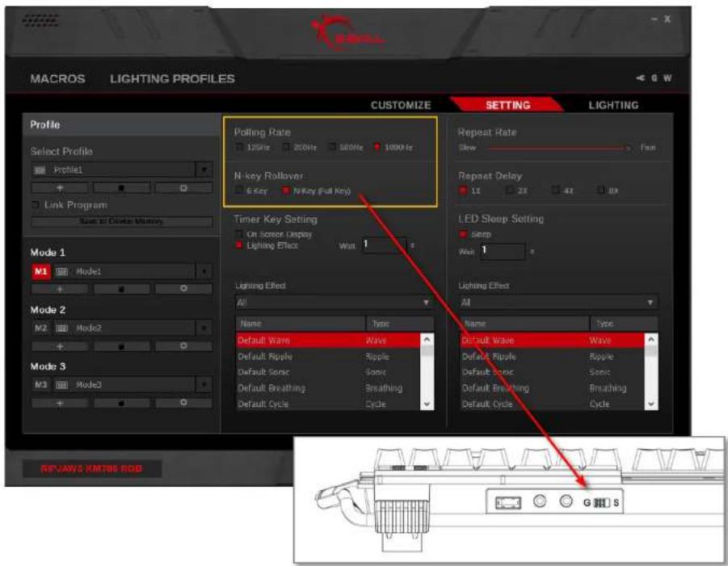Enable On Screen Display for timer key
This screenshot has height=566, width=728.
pyautogui.click(x=239, y=234)
